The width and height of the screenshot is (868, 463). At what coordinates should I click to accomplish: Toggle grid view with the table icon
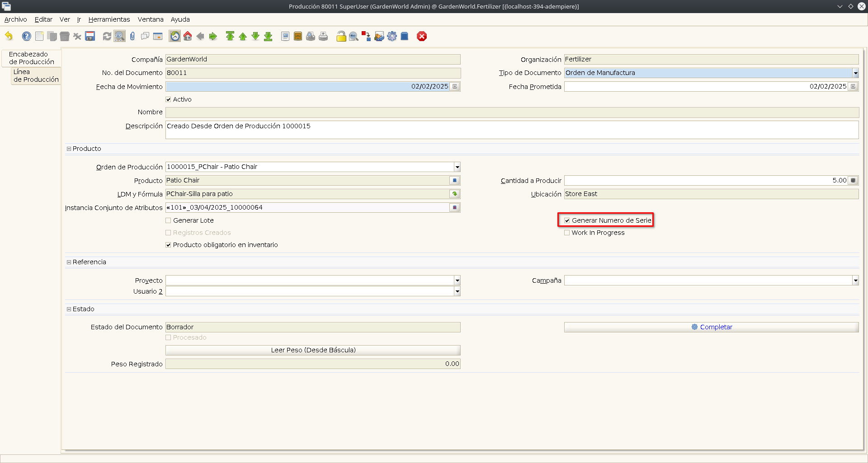coord(158,36)
